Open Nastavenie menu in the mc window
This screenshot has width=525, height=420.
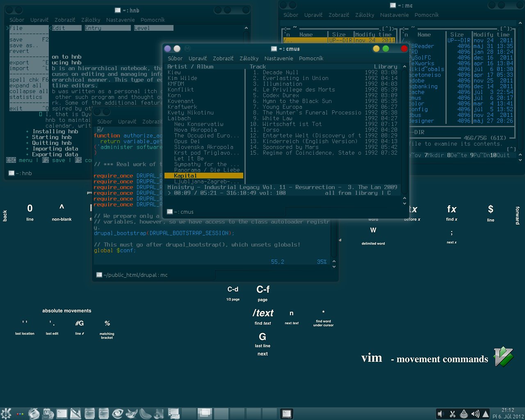(x=394, y=15)
